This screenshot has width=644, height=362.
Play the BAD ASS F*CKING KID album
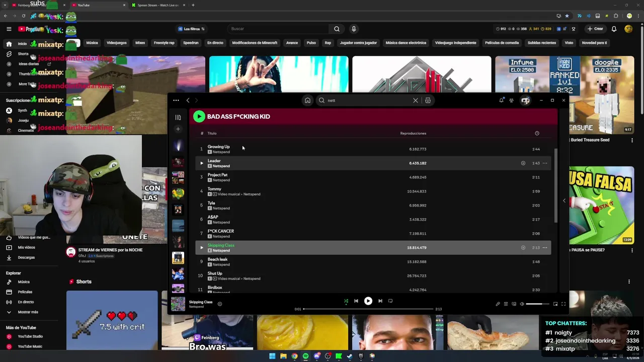point(199,117)
